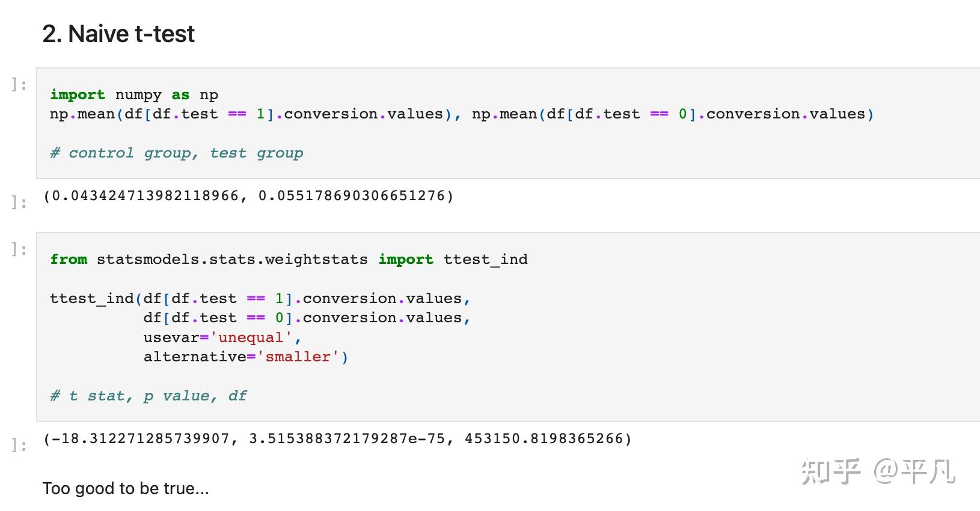
Task: Click the alternative='smaller' argument
Action: click(x=245, y=356)
